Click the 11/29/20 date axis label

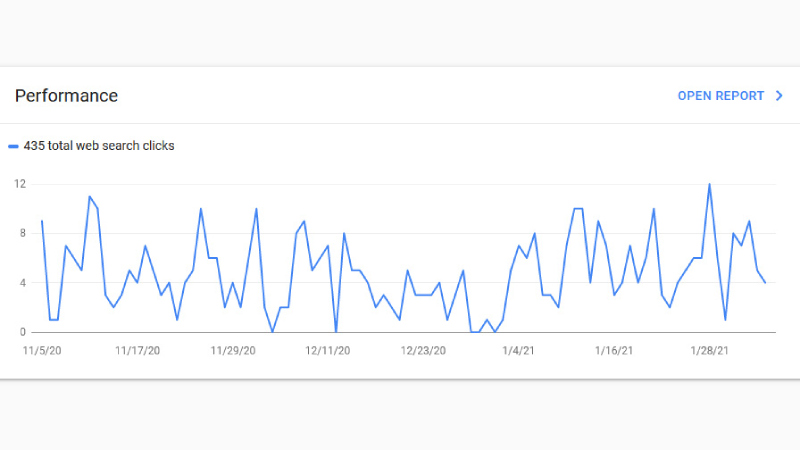pos(233,351)
